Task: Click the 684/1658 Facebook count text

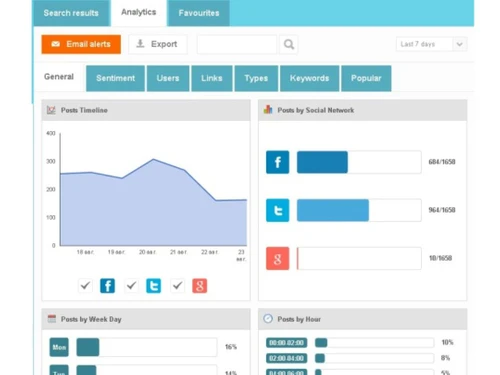Action: (442, 162)
